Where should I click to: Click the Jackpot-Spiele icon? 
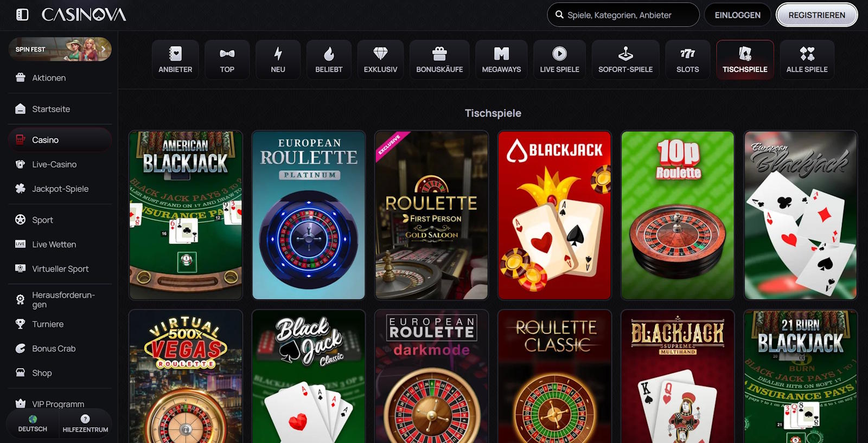[21, 189]
